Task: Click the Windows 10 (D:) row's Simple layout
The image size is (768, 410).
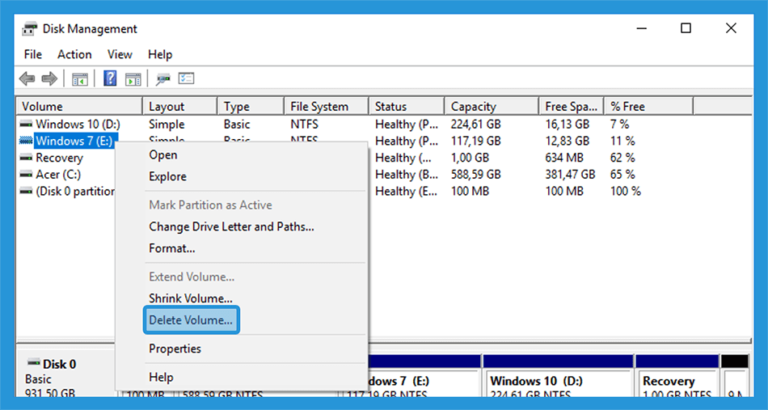Action: (167, 124)
